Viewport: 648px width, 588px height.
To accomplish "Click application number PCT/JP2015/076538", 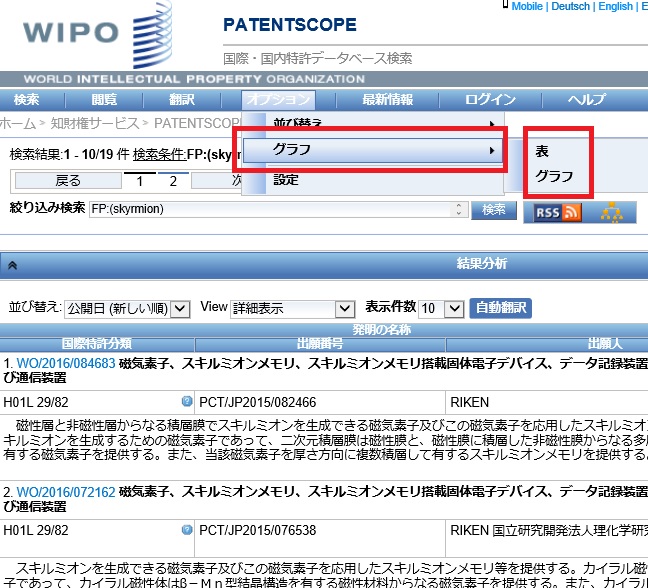I will tap(257, 530).
